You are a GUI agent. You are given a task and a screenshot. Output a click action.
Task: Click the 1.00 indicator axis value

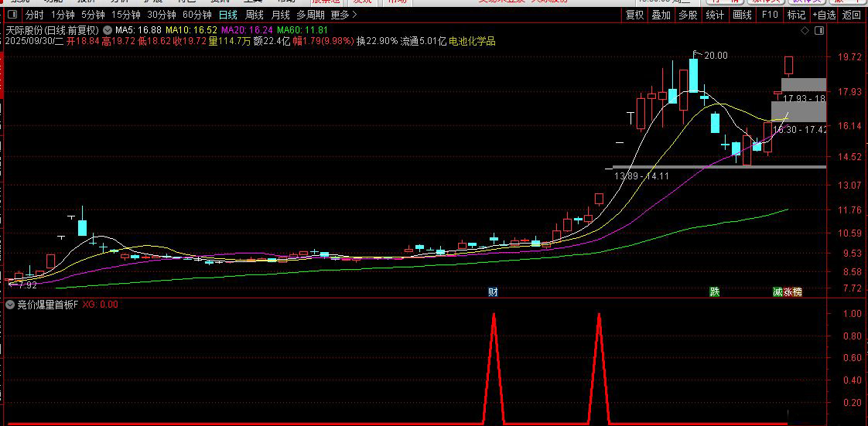(x=852, y=313)
